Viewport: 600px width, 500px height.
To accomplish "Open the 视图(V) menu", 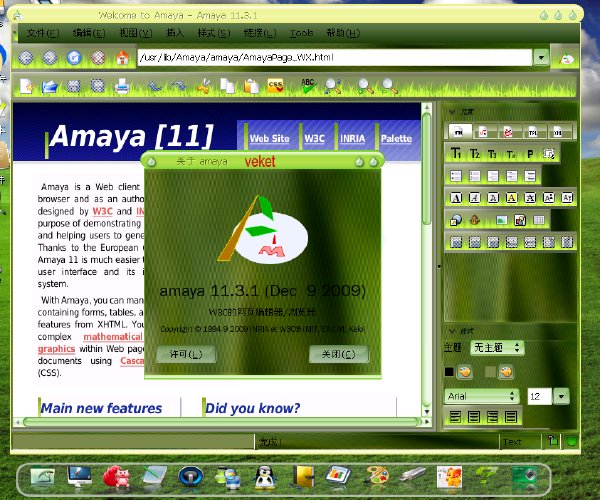I will (x=135, y=33).
